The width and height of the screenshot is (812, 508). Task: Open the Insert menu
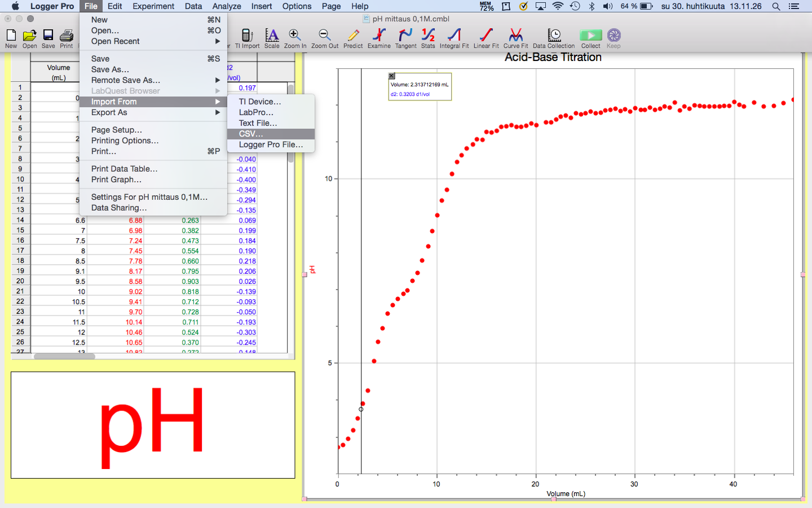coord(262,6)
